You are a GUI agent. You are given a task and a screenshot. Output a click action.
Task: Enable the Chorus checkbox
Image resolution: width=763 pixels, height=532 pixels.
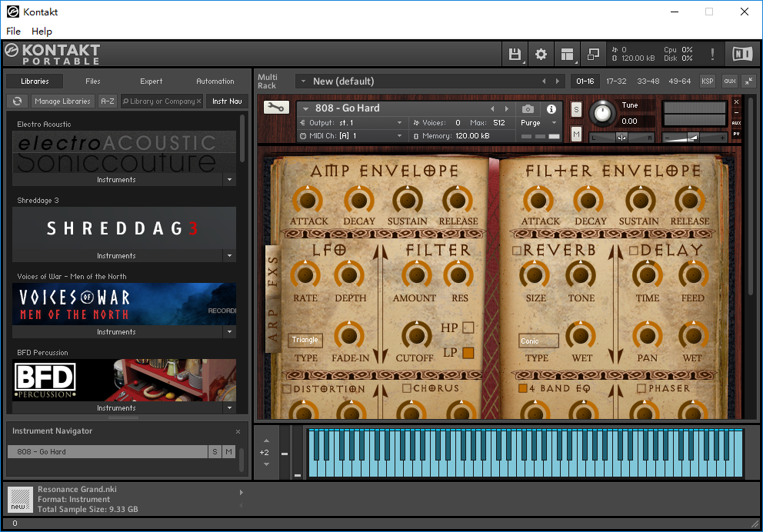(407, 388)
